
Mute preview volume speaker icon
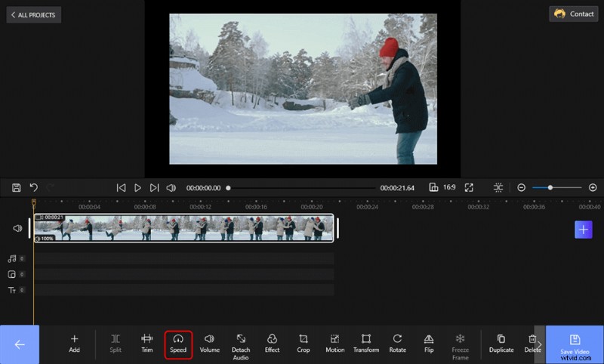171,187
